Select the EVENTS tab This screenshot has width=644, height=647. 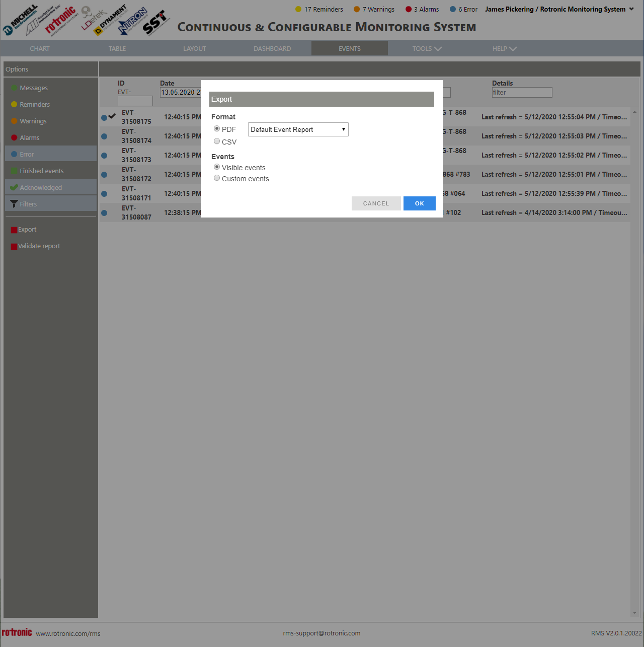click(350, 48)
